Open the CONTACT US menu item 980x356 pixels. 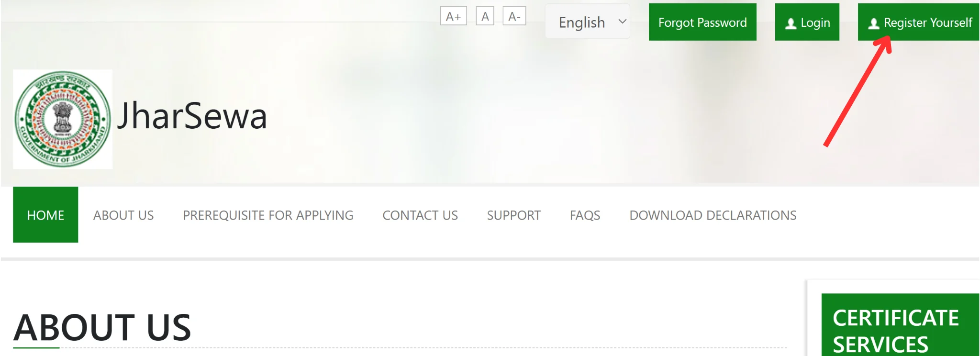pyautogui.click(x=420, y=215)
